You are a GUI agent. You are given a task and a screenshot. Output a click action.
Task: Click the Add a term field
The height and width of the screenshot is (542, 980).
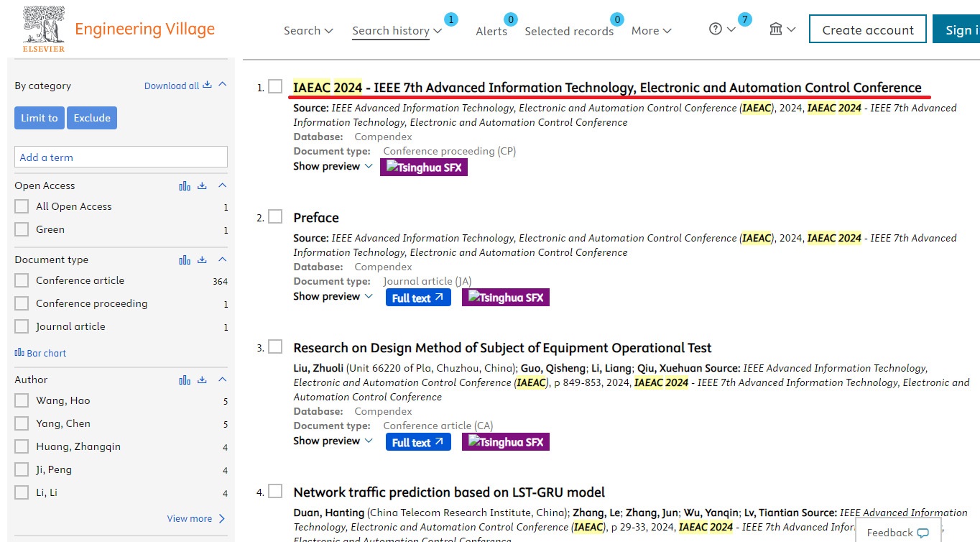121,157
